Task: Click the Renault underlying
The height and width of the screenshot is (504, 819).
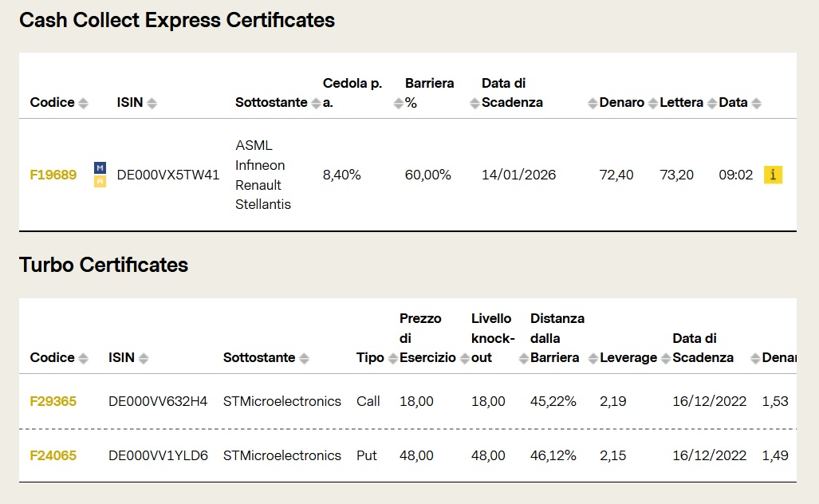Action: (x=258, y=185)
